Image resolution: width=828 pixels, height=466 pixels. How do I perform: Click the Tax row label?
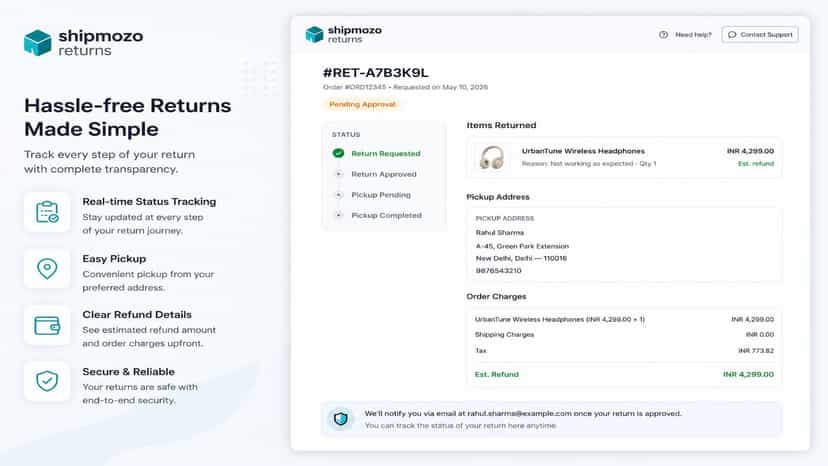(x=481, y=351)
